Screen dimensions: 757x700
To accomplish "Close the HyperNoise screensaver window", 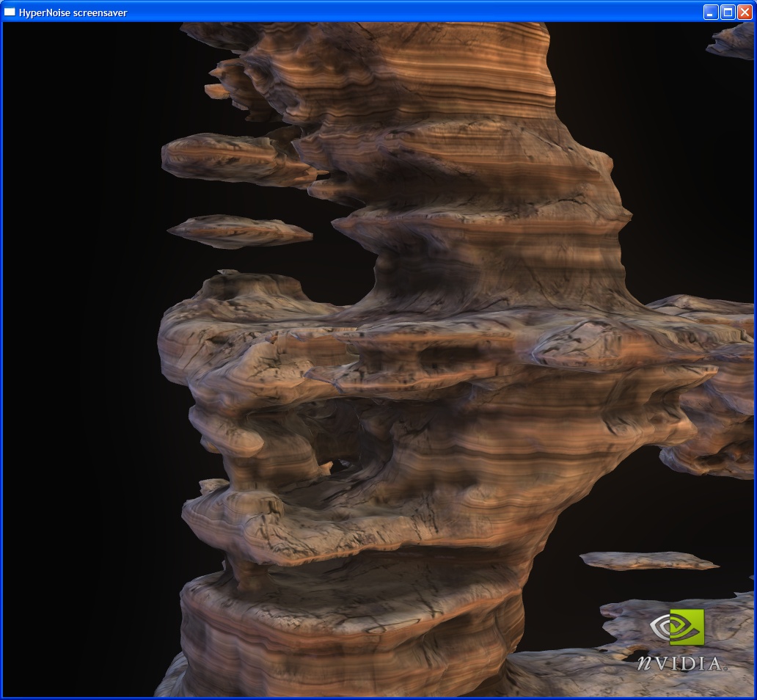I will [745, 12].
